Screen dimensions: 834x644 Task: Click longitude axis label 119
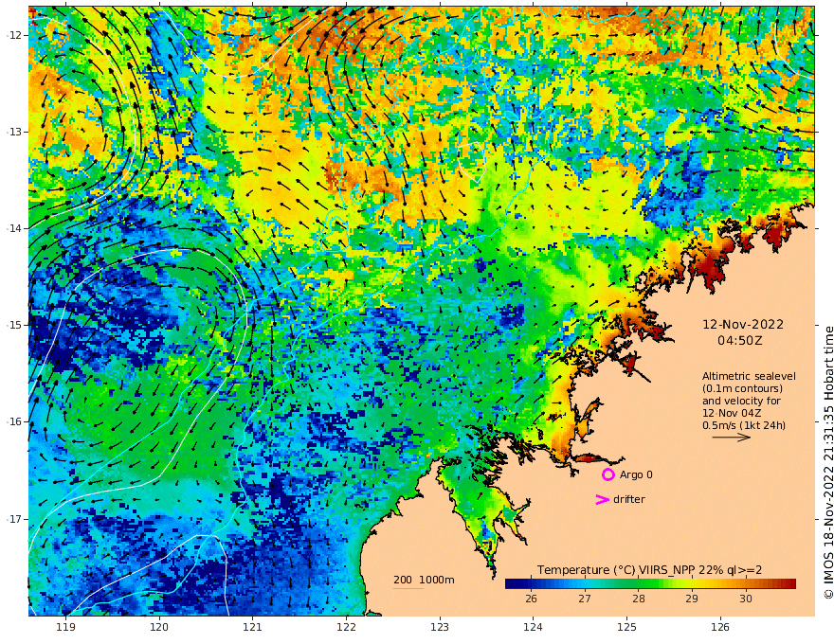65,627
